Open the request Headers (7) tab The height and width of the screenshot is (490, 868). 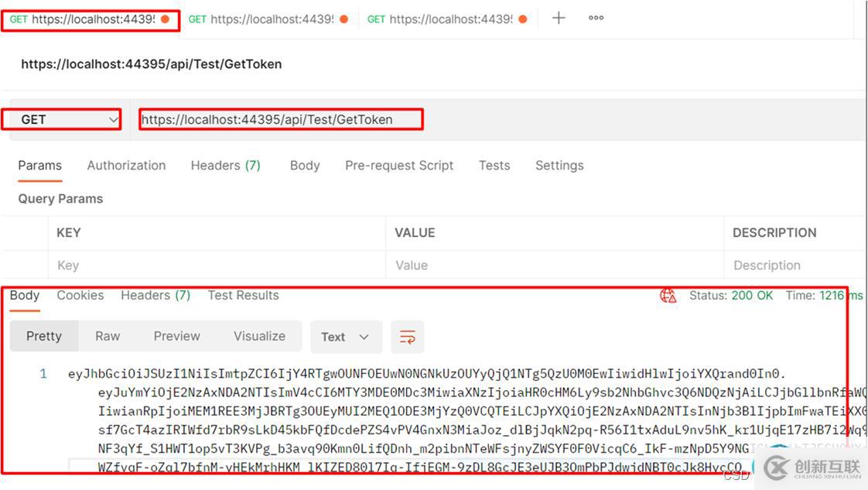click(225, 166)
